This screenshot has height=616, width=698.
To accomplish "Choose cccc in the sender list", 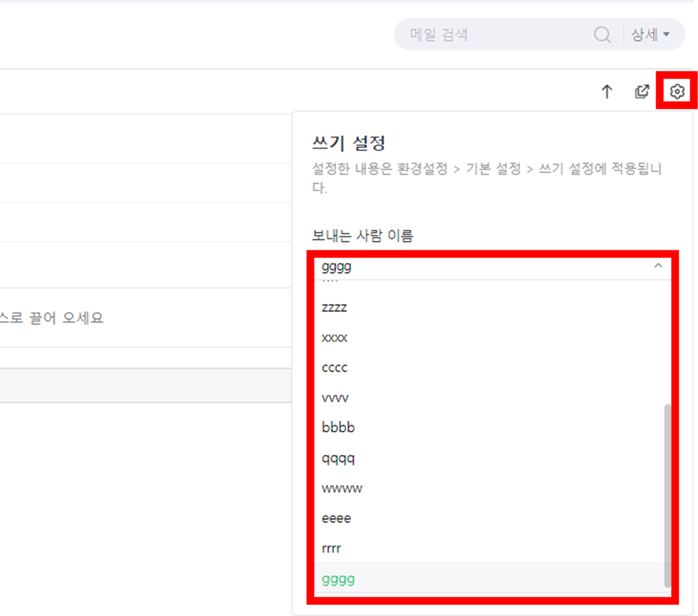I will [x=335, y=368].
